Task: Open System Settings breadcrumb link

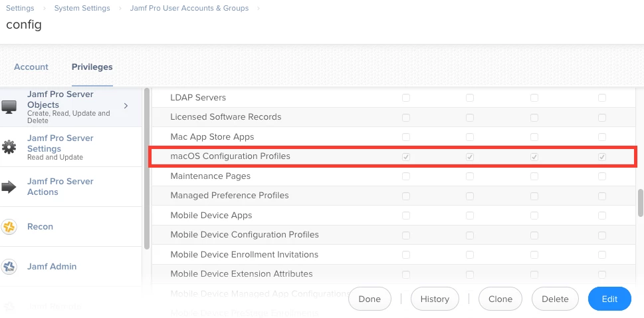Action: point(82,8)
